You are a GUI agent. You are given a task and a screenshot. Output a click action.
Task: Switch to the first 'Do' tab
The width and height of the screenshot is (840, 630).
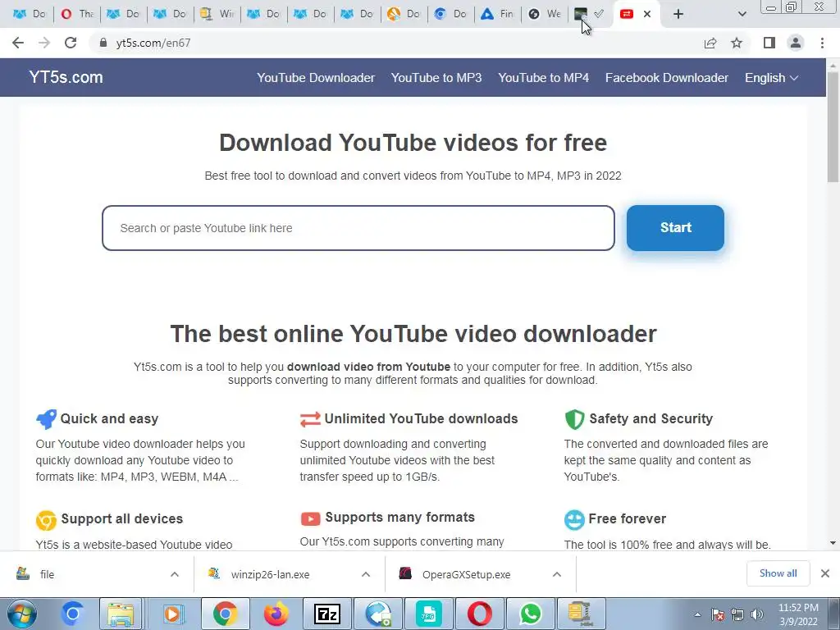coord(30,14)
